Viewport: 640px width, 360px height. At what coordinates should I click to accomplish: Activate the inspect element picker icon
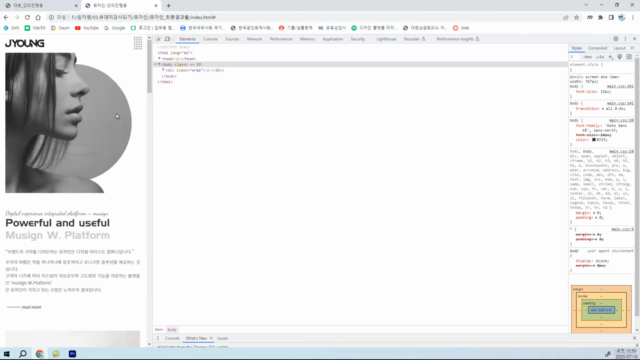click(x=158, y=39)
